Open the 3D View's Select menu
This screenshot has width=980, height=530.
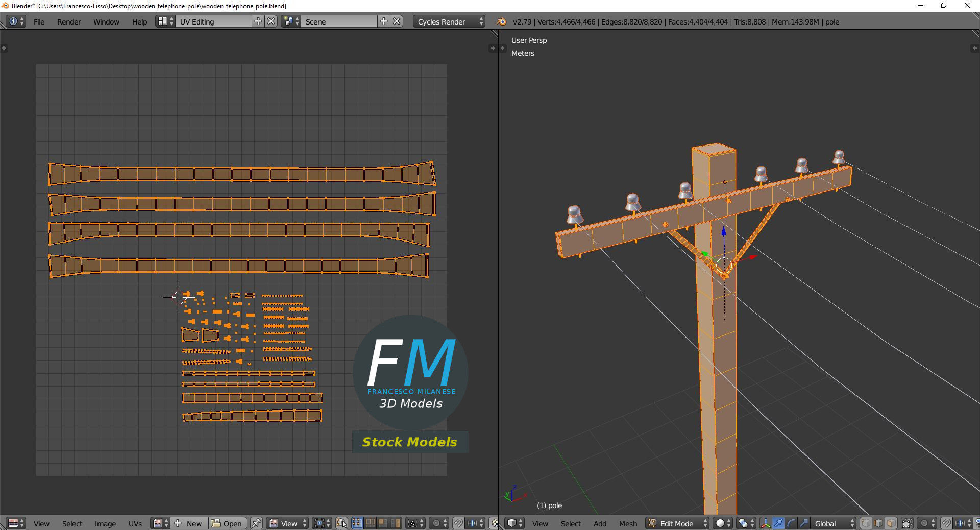pyautogui.click(x=571, y=523)
